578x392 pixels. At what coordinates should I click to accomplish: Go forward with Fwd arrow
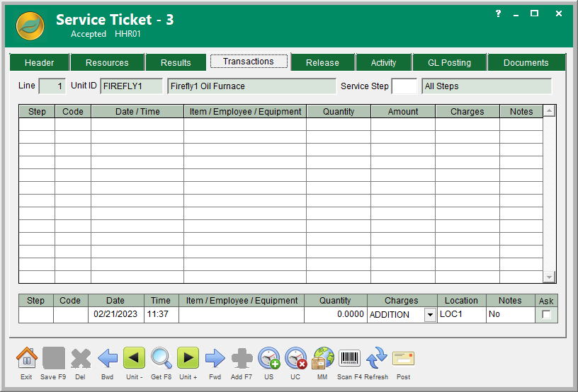(215, 358)
